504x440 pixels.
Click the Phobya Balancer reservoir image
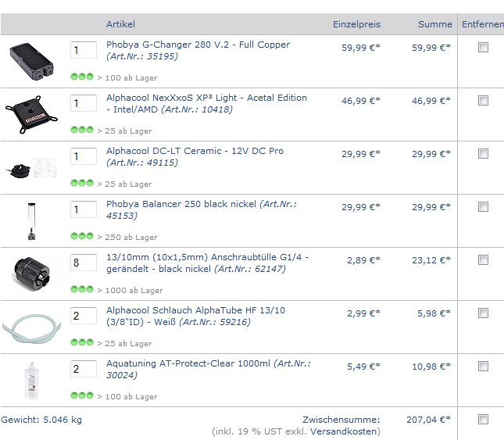pos(32,221)
